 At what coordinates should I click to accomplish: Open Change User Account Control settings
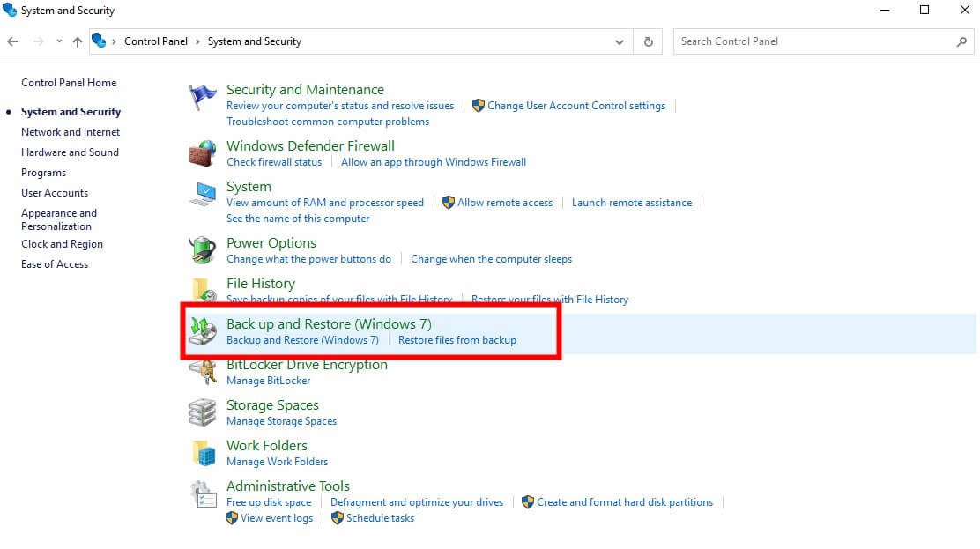click(x=576, y=106)
